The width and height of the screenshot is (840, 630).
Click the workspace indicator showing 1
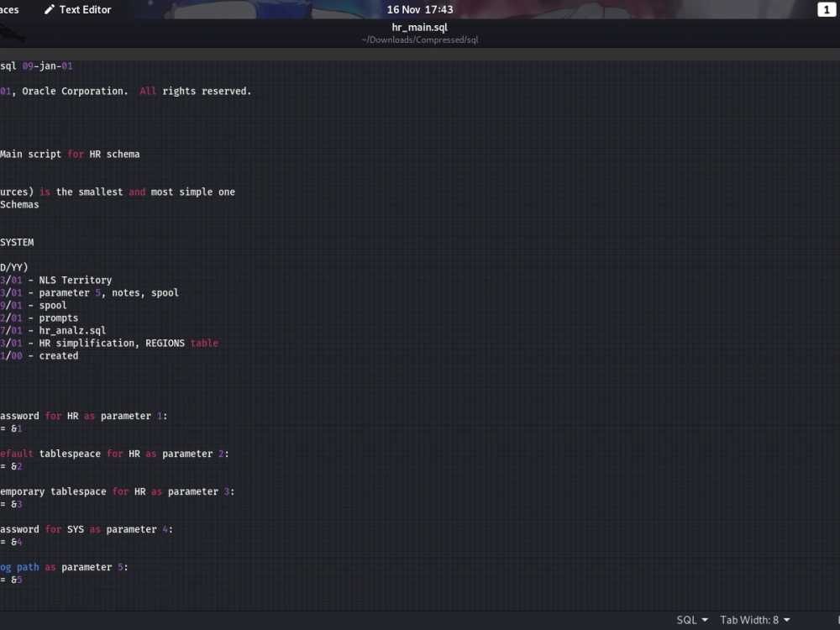tap(826, 9)
